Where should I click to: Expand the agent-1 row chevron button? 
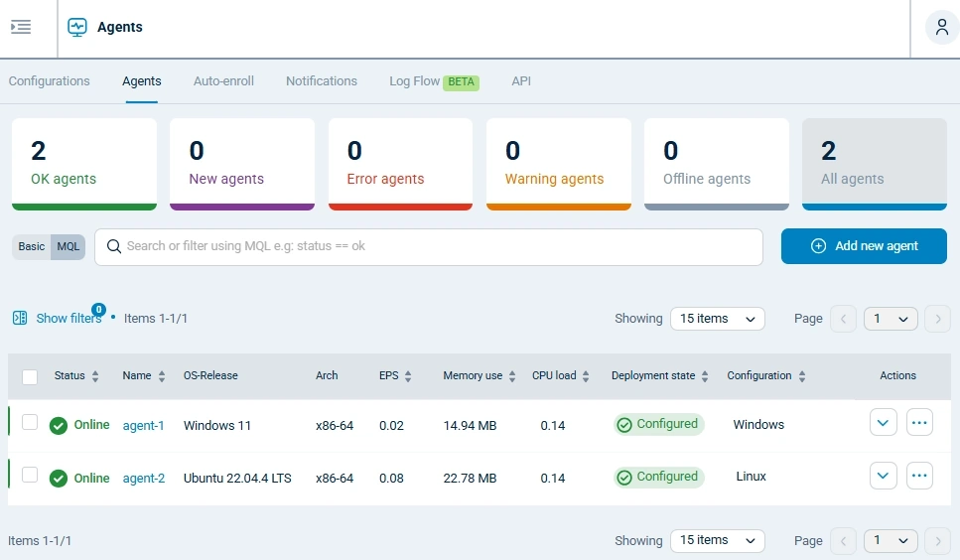(884, 423)
